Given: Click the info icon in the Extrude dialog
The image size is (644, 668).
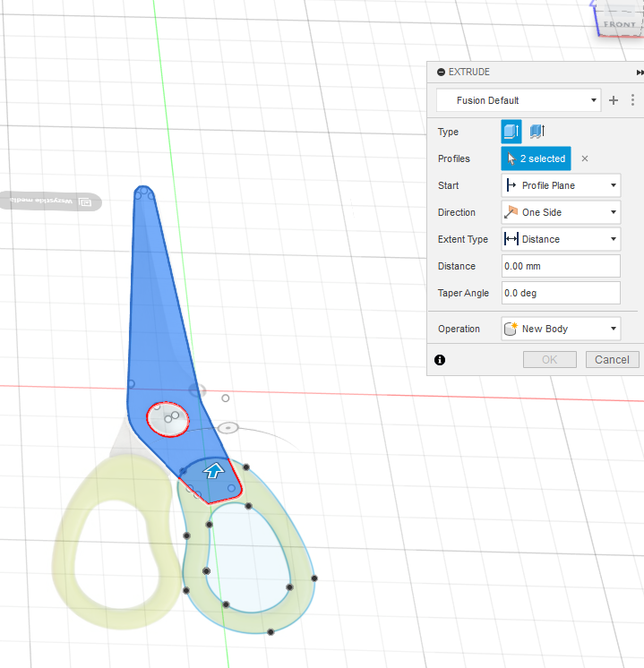Looking at the screenshot, I should click(x=440, y=359).
